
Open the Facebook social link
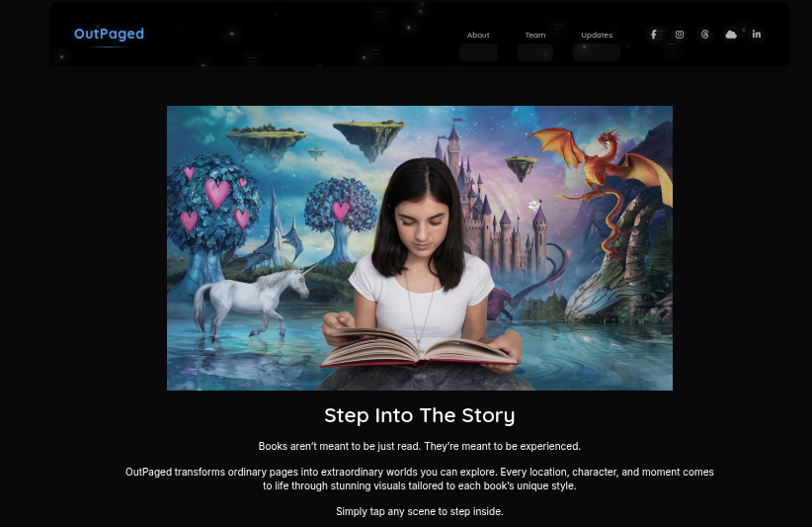click(654, 35)
